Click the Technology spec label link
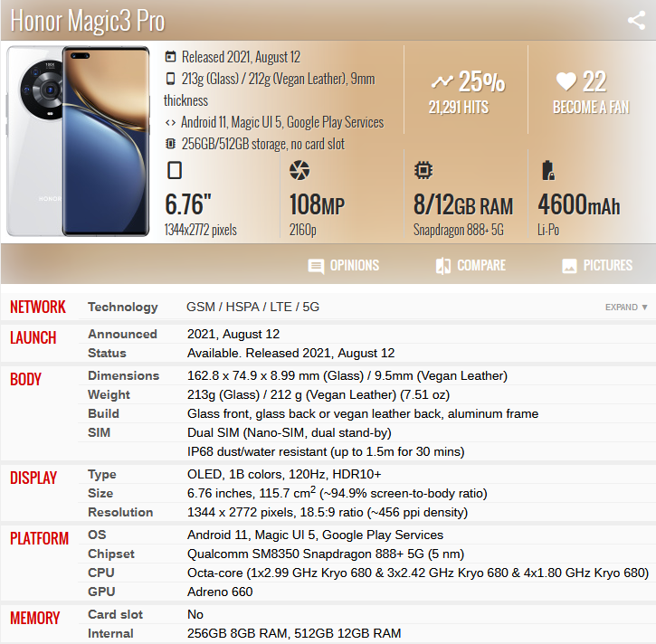Viewport: 656px width, 644px height. (122, 307)
